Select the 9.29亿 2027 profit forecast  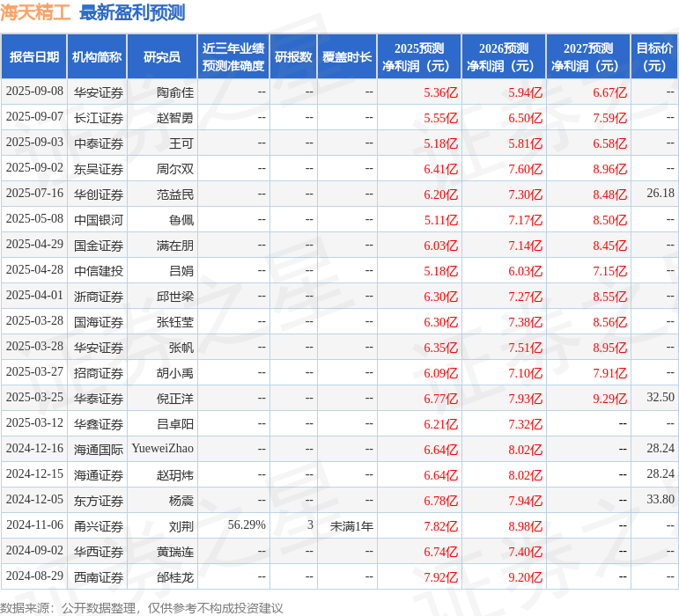click(609, 399)
